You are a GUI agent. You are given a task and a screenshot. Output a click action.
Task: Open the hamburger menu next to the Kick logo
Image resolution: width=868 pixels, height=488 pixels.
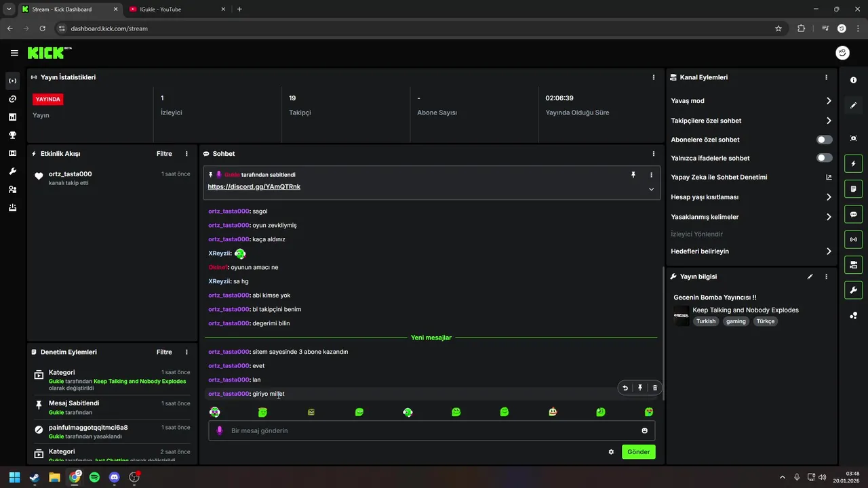click(14, 53)
